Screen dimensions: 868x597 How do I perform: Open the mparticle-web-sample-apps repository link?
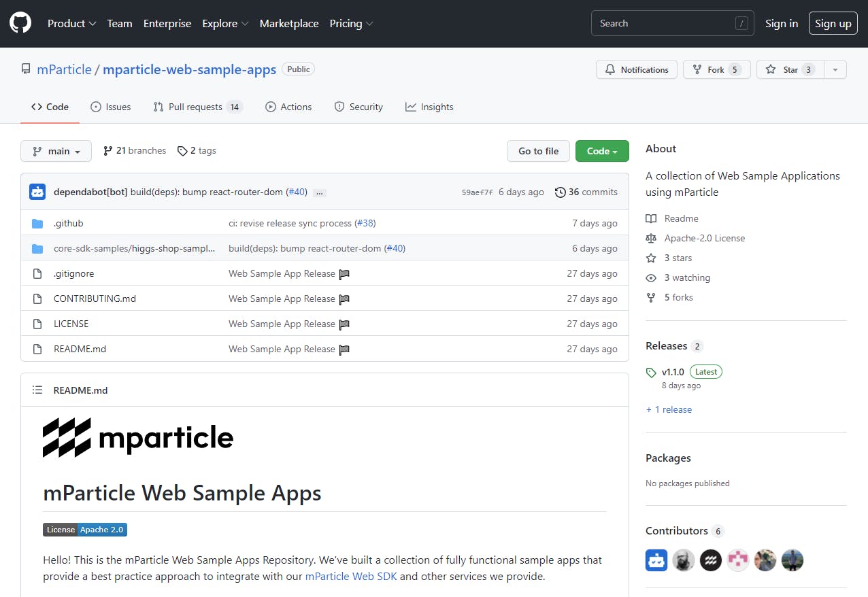(190, 69)
